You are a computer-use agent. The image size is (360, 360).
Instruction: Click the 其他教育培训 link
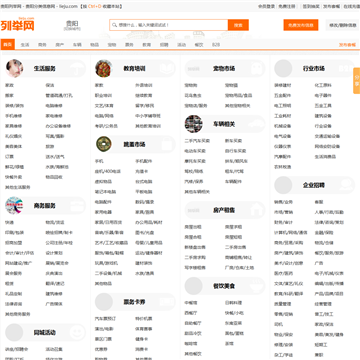(148, 126)
